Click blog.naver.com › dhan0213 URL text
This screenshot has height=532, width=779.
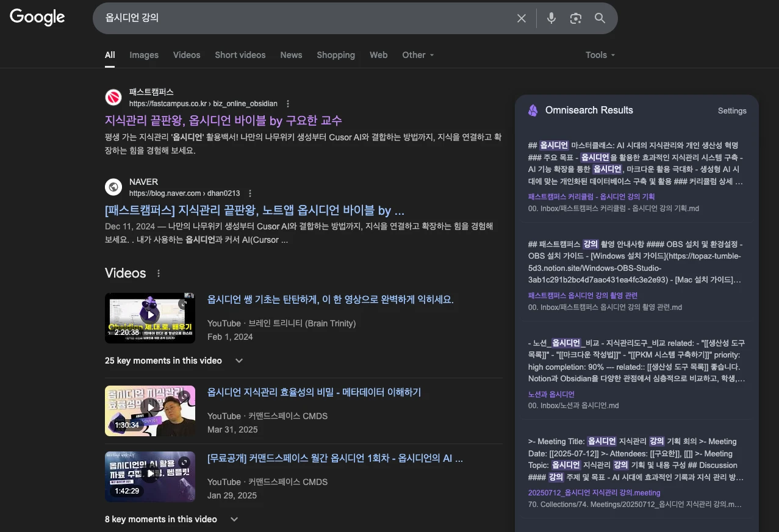click(184, 193)
